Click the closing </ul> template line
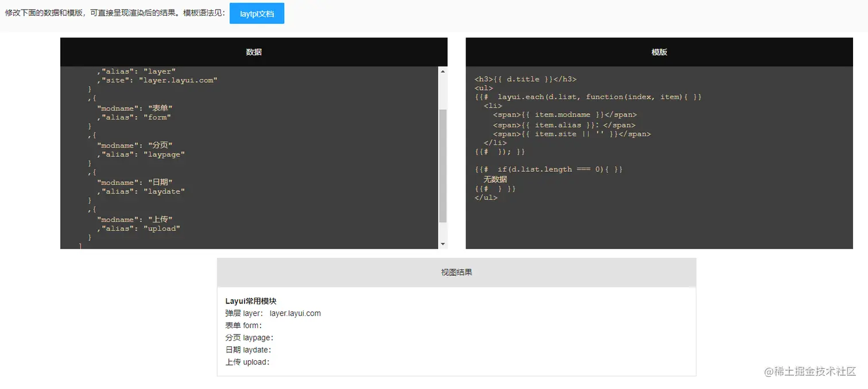Screen dimensions: 868x389 [486, 198]
